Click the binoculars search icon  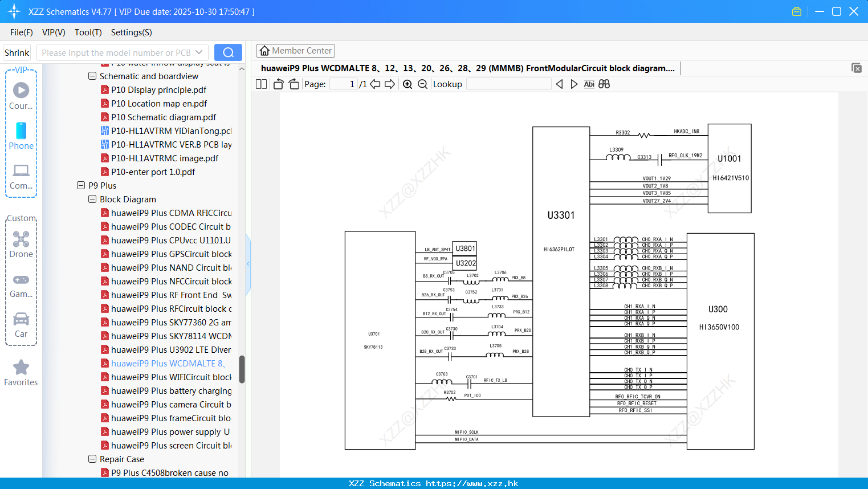pos(604,84)
